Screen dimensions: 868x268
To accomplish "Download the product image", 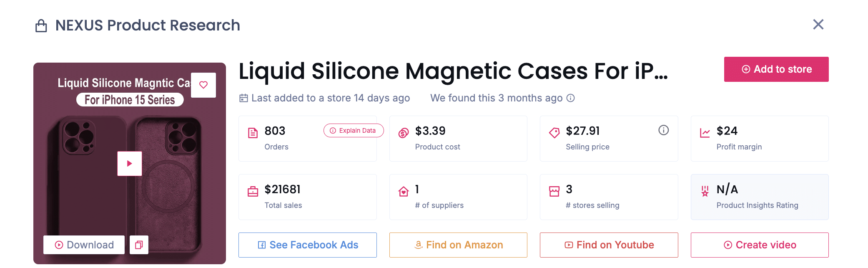I will click(x=84, y=245).
